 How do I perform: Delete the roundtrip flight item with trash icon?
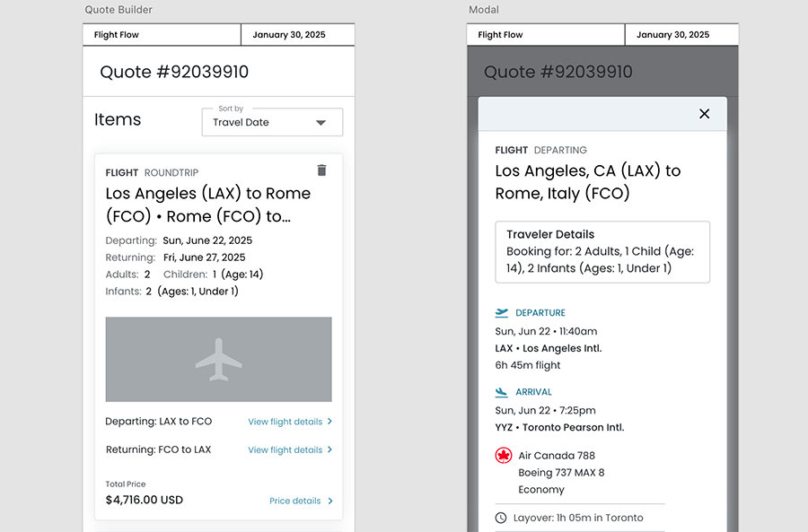[322, 170]
